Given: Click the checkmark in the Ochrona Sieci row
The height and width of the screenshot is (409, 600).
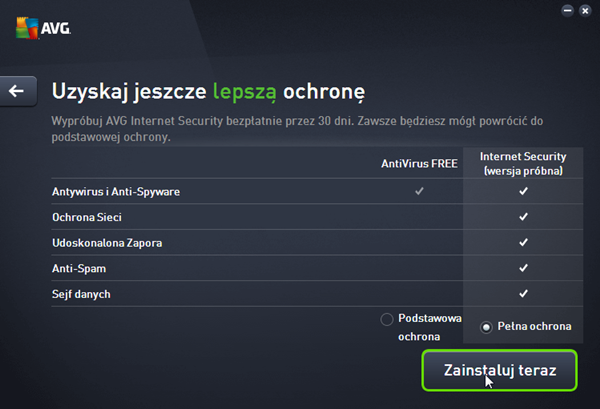Looking at the screenshot, I should coord(523,216).
